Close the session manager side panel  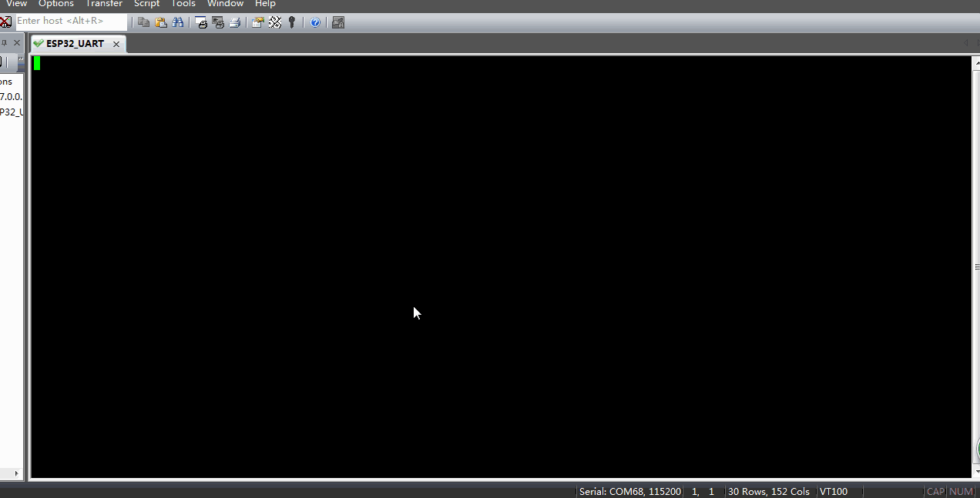tap(17, 43)
